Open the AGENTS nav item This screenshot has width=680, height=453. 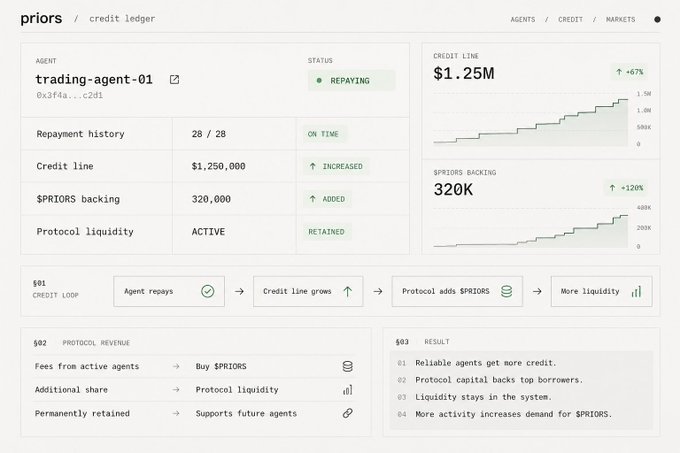(x=523, y=20)
